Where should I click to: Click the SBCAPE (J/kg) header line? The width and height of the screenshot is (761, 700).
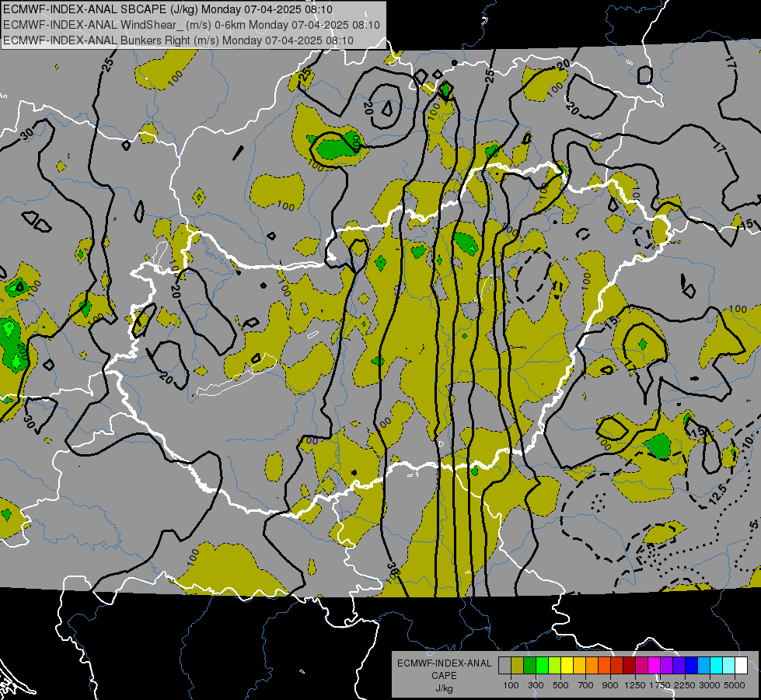click(168, 9)
